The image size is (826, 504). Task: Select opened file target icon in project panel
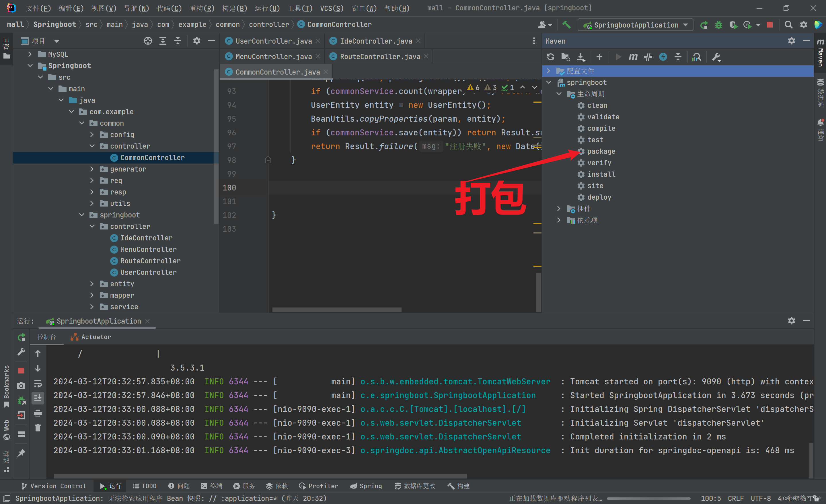[148, 41]
